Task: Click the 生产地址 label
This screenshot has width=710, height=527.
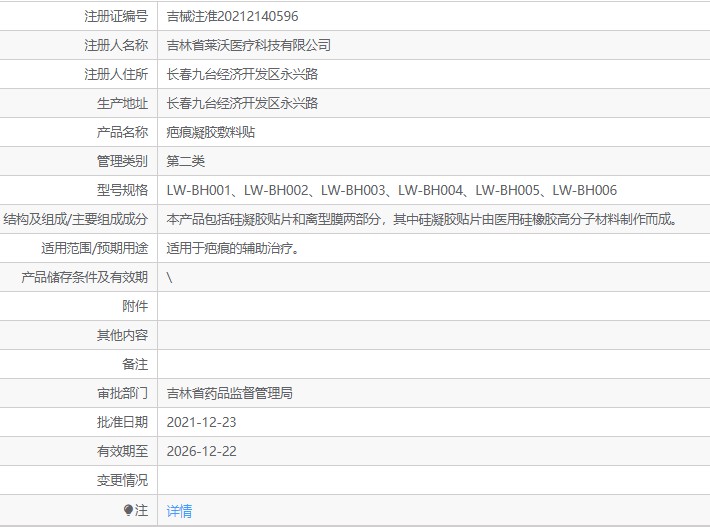Action: click(122, 103)
